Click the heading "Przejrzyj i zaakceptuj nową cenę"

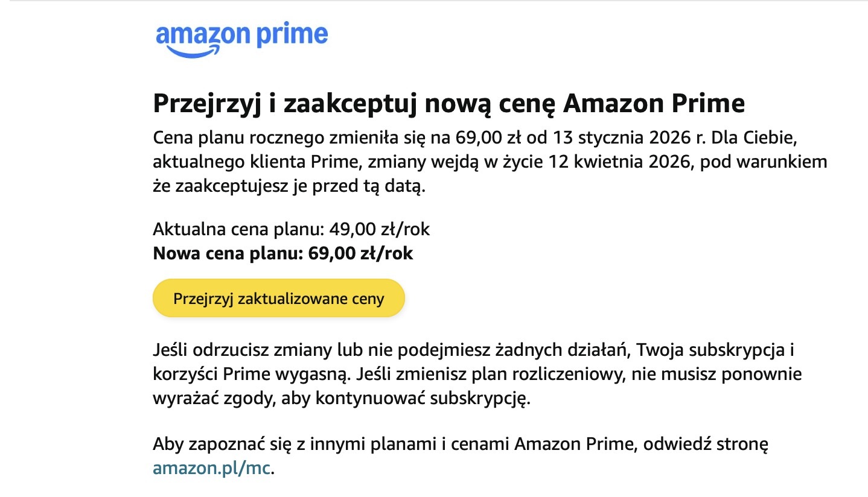coord(356,104)
